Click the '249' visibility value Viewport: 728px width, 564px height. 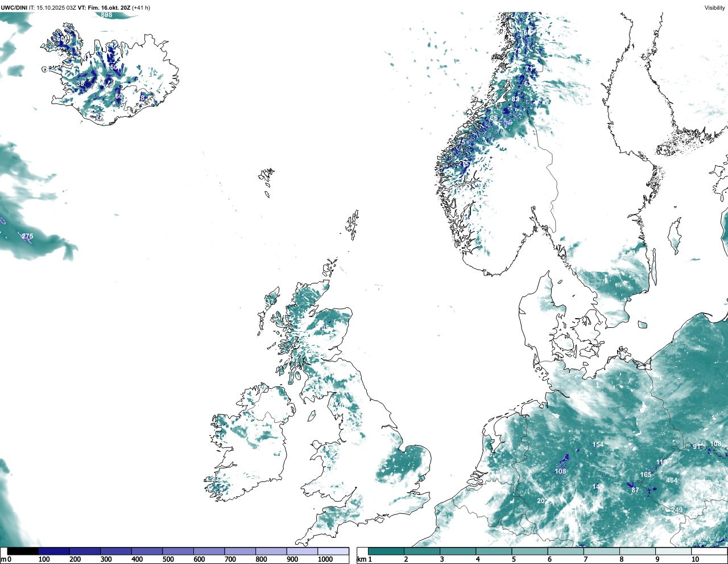[677, 510]
